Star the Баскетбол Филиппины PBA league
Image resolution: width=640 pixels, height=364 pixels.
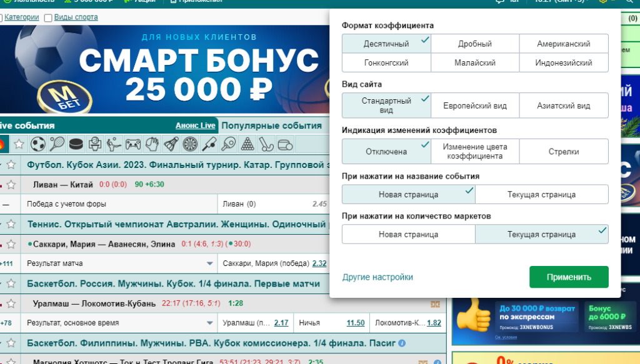pos(11,343)
